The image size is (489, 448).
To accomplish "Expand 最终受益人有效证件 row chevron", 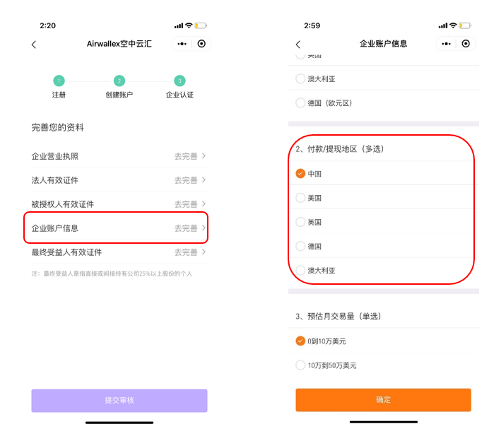I will [204, 252].
